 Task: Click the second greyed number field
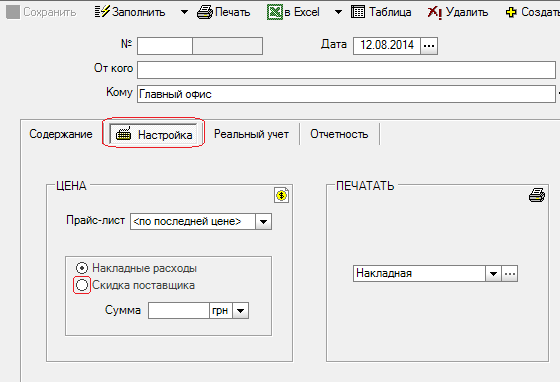point(228,46)
